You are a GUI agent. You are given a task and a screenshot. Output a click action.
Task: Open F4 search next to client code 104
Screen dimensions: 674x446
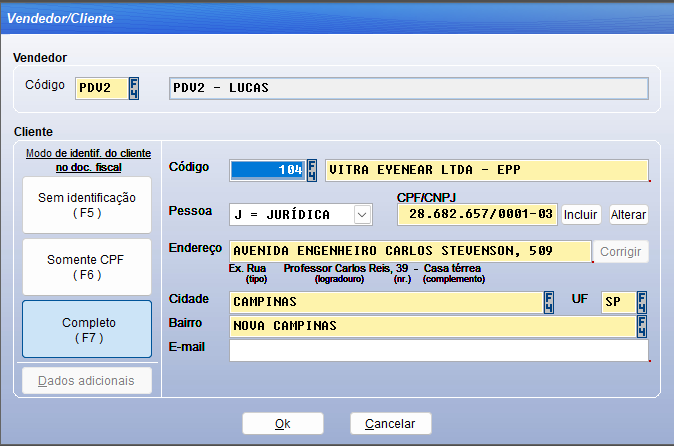pos(312,170)
